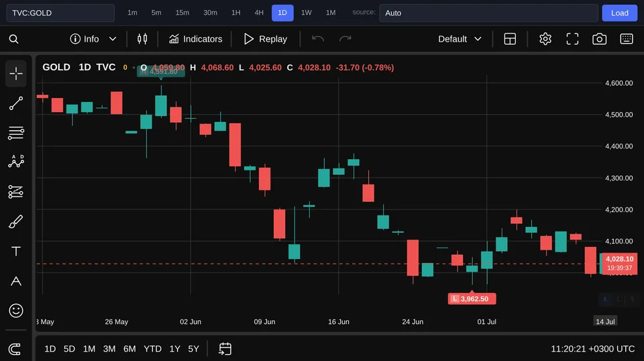
Task: Switch to 15m timeframe
Action: coord(182,13)
